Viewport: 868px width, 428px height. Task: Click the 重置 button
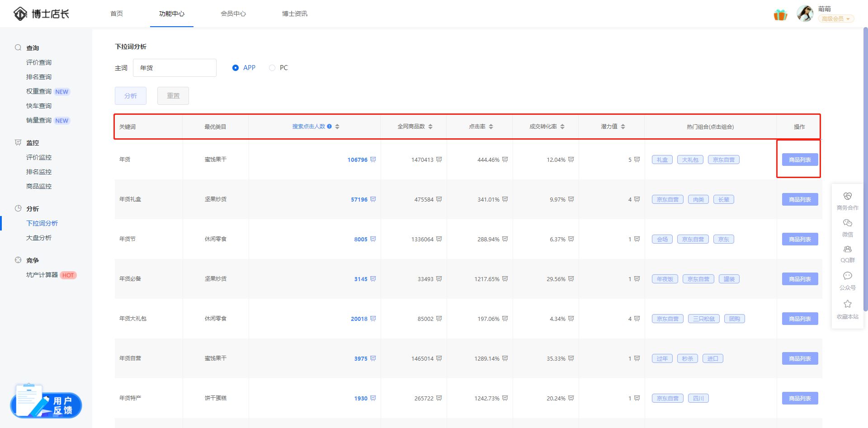coord(173,96)
